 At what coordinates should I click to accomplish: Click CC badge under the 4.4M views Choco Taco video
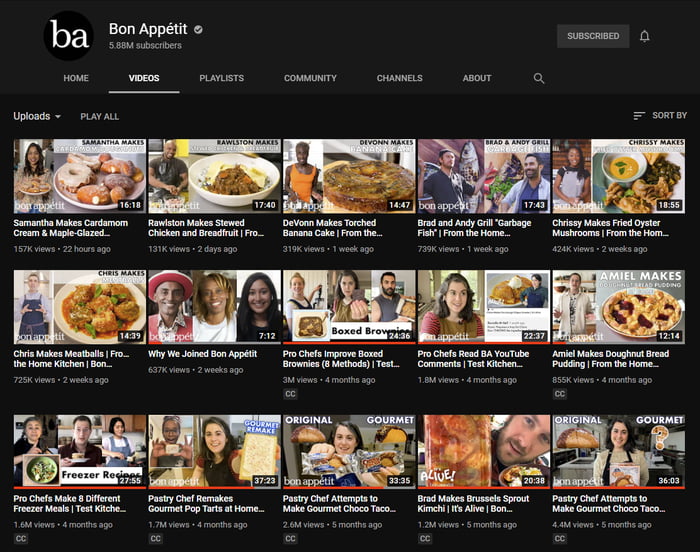pos(559,539)
